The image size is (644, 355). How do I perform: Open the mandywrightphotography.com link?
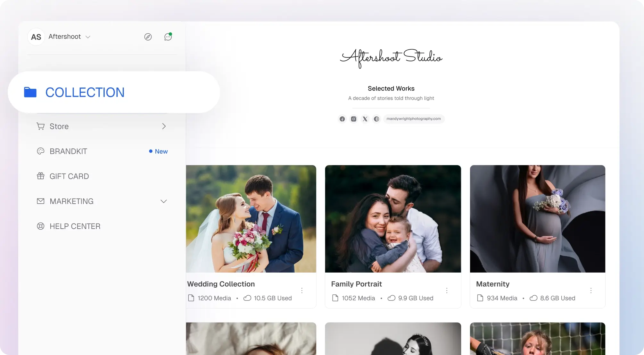click(x=414, y=119)
